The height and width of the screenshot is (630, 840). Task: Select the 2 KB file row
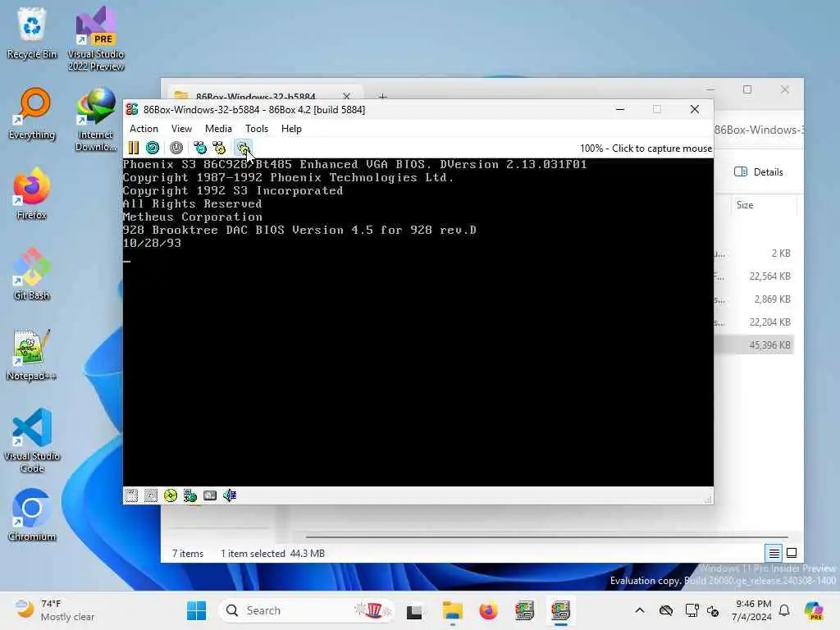coord(754,253)
